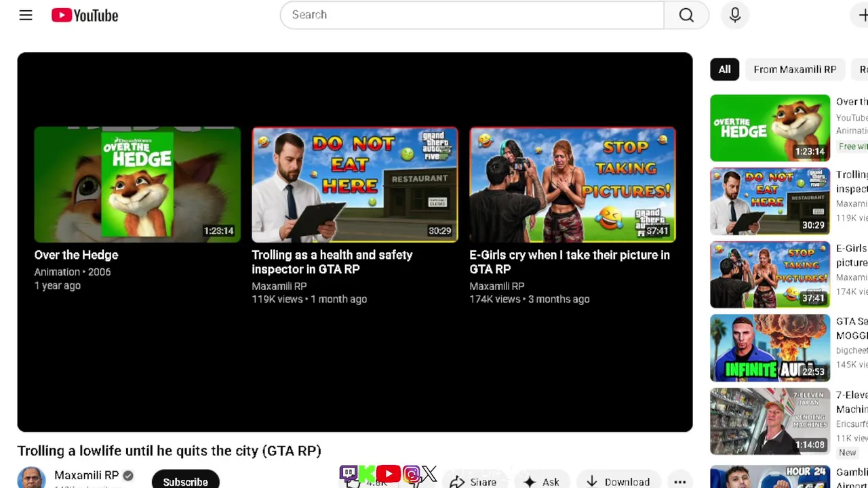Open sidebar Over the Hedge thumbnail
868x488 pixels.
(770, 128)
